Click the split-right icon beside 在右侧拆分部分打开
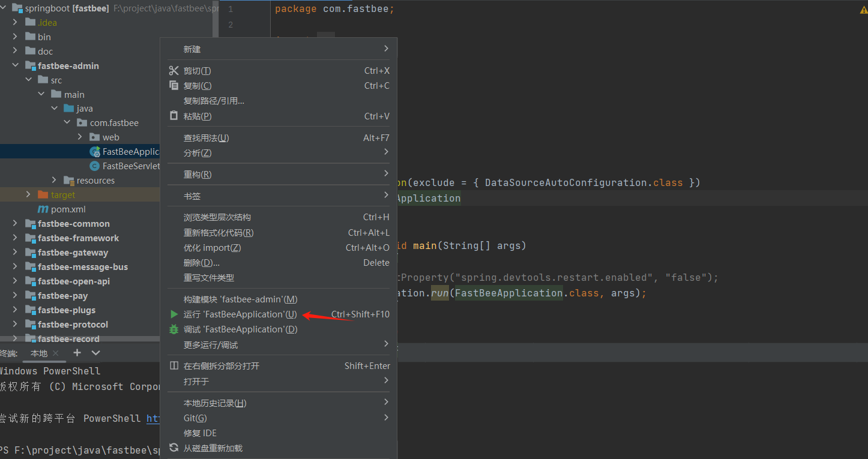The height and width of the screenshot is (459, 868). point(174,366)
